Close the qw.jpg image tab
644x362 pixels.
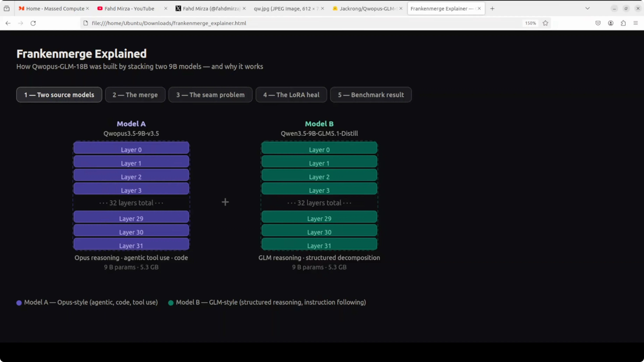tap(323, 9)
